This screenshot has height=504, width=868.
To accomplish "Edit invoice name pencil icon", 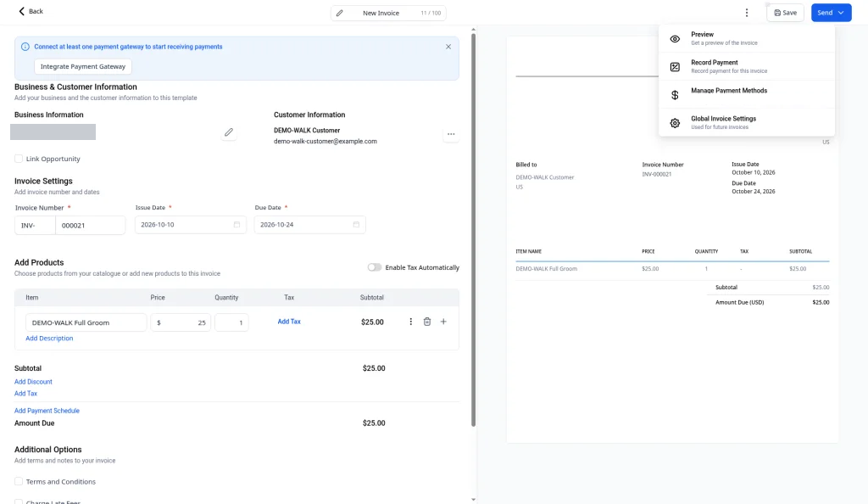I will point(339,13).
